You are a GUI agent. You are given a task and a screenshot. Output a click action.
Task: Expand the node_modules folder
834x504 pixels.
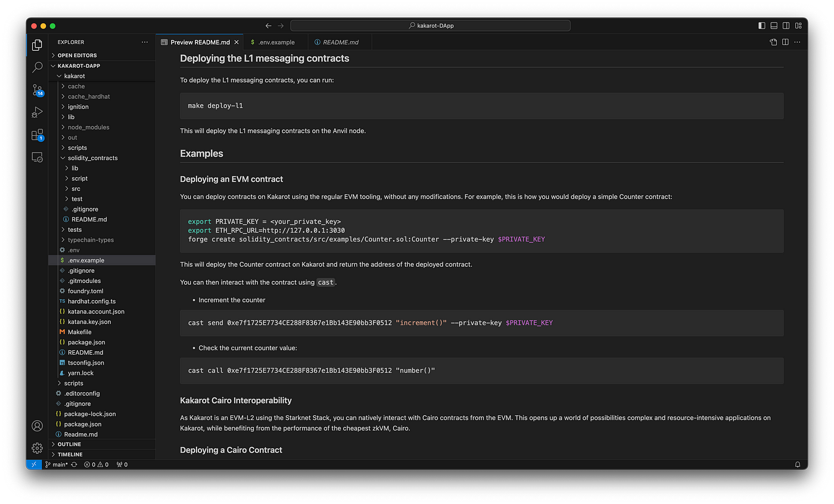click(102, 127)
